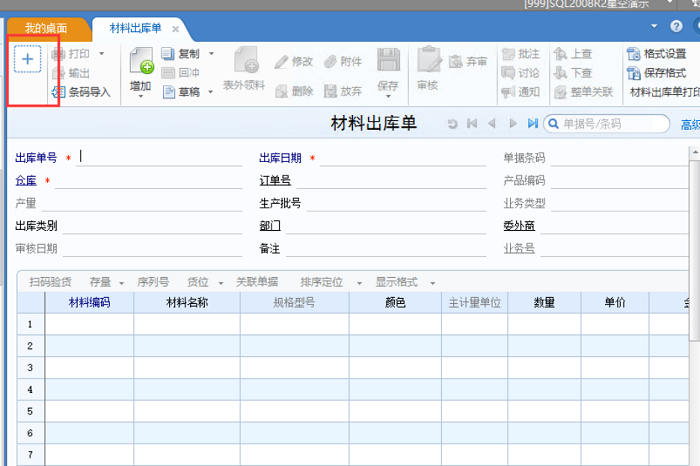Click the 数量 column header

(x=544, y=303)
